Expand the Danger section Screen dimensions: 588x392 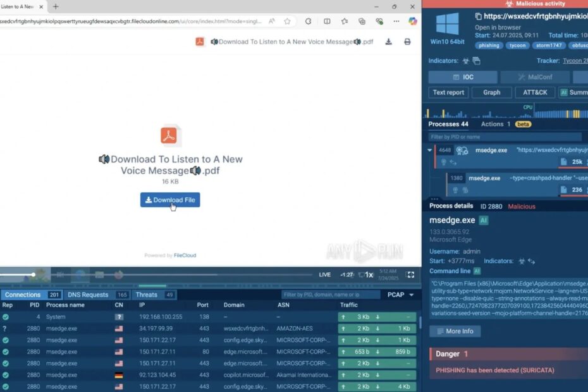(508, 353)
